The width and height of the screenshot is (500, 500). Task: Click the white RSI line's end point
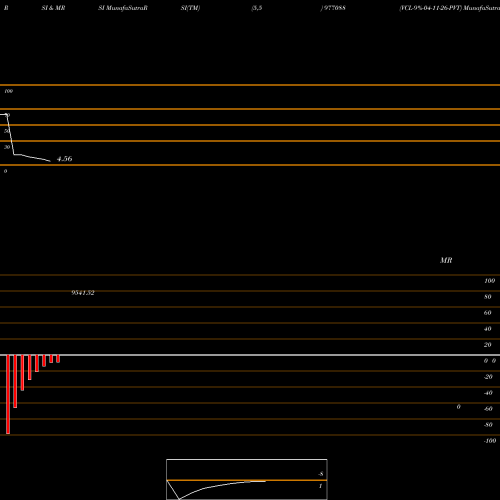tap(50, 161)
